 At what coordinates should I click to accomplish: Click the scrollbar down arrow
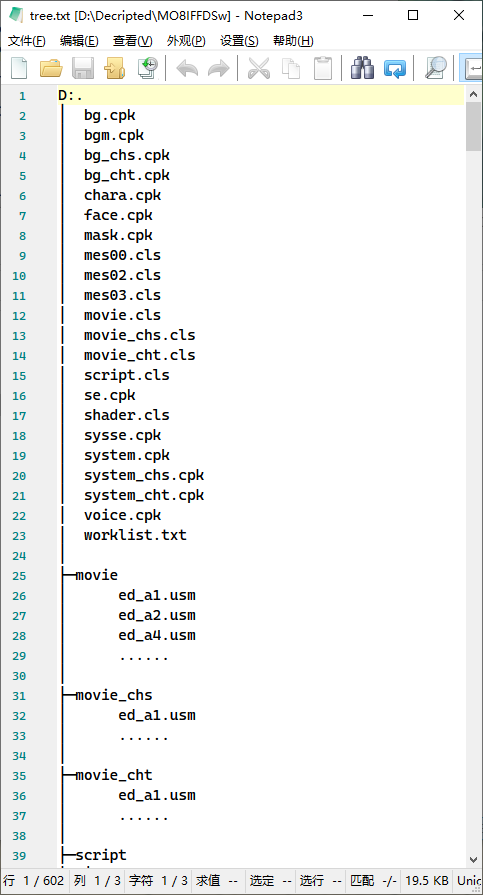473,859
